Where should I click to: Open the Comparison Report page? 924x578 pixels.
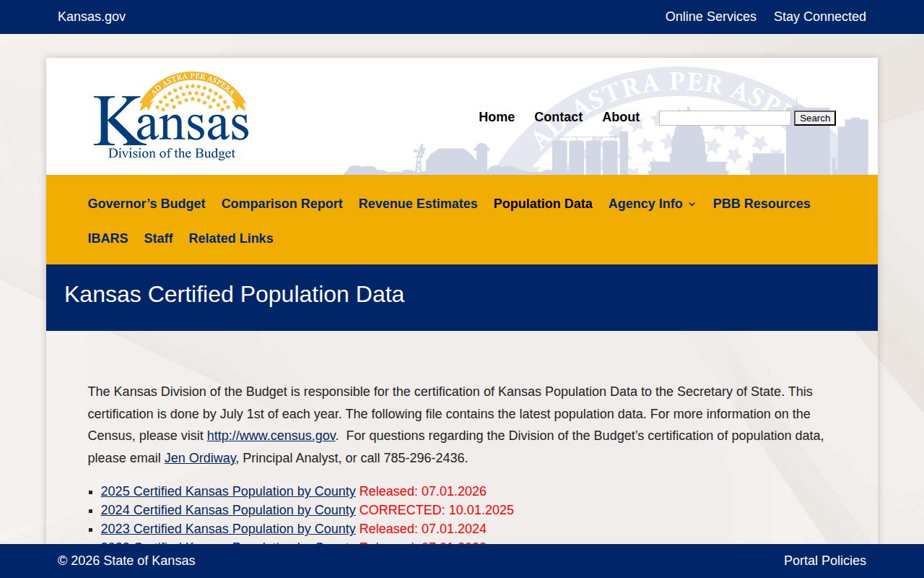[x=282, y=204]
